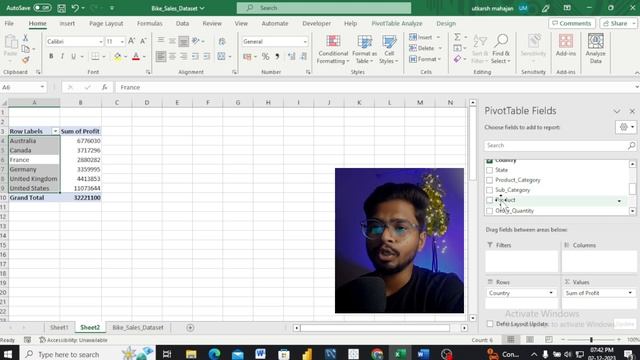The height and width of the screenshot is (360, 640).
Task: Click the Format Painter brush icon
Action: coord(25,60)
